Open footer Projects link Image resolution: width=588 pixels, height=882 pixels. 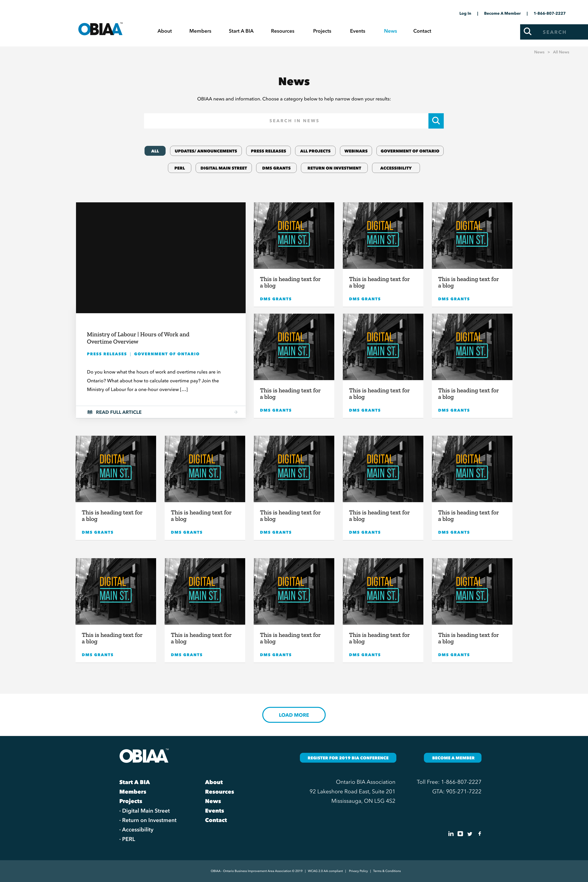tap(131, 801)
